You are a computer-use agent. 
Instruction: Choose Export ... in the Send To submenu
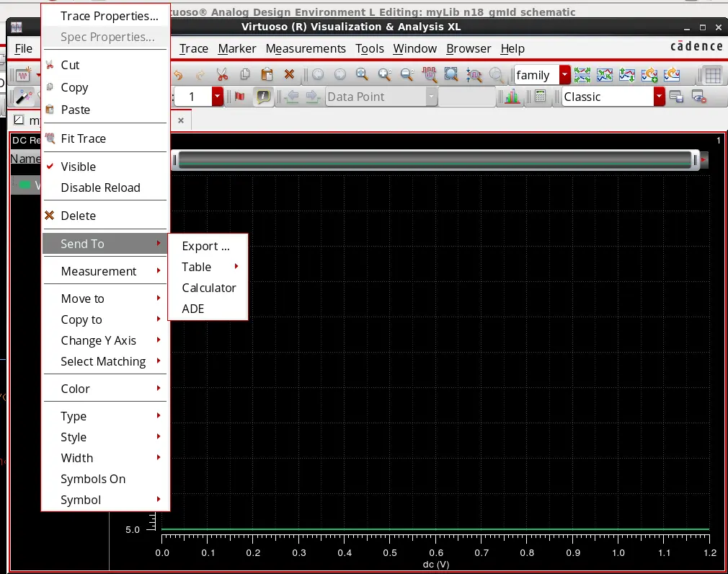click(208, 246)
